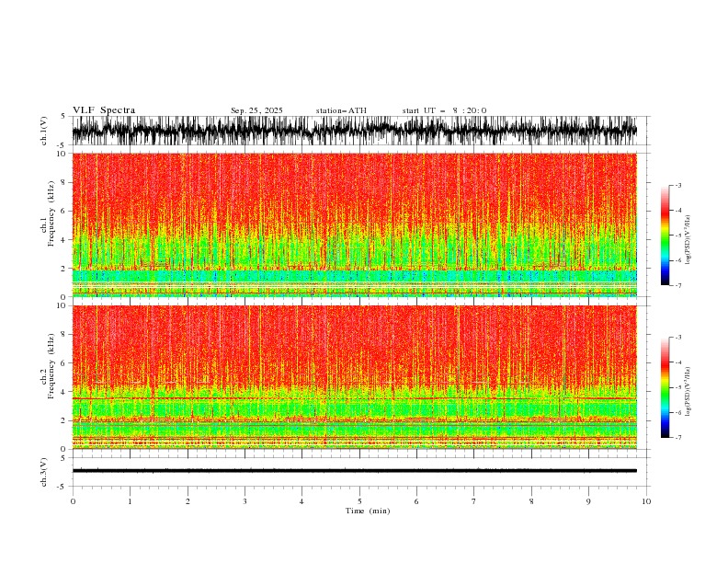Click the "-5" tick on ch.3(V) axis
728x563 pixels.
(62, 487)
